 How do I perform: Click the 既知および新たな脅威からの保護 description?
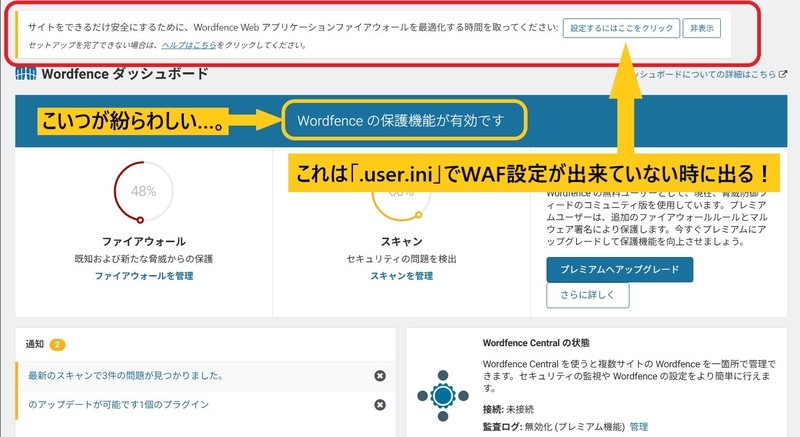tap(144, 259)
